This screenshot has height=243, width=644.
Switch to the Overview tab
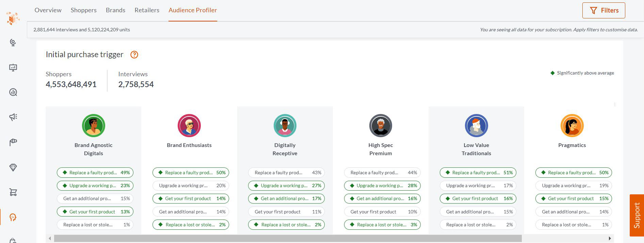(48, 10)
